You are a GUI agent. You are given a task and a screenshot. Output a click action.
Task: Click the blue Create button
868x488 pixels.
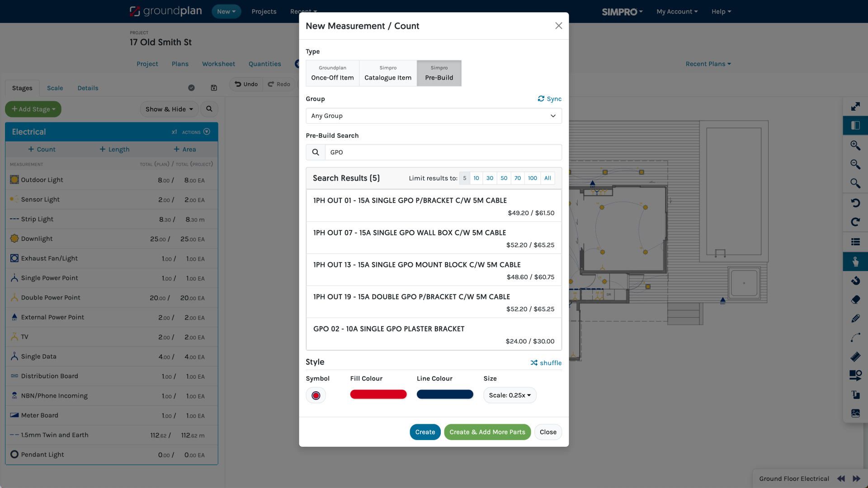[425, 432]
